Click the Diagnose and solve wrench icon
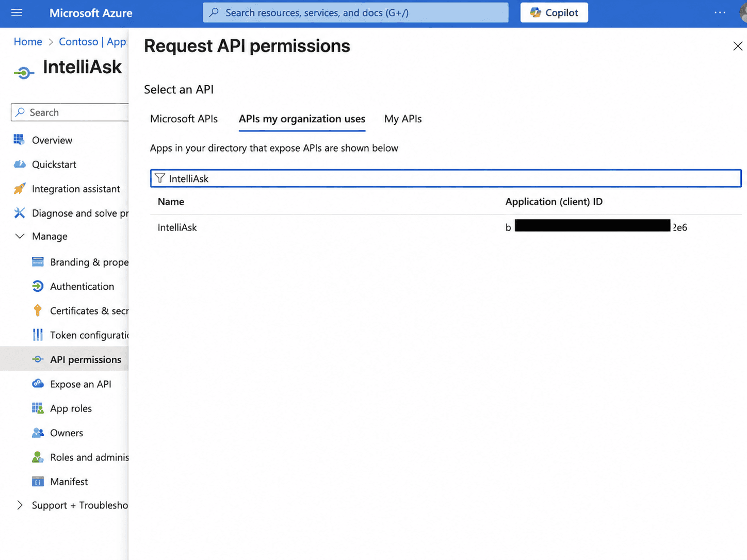Screen dimensions: 747x560 20,213
